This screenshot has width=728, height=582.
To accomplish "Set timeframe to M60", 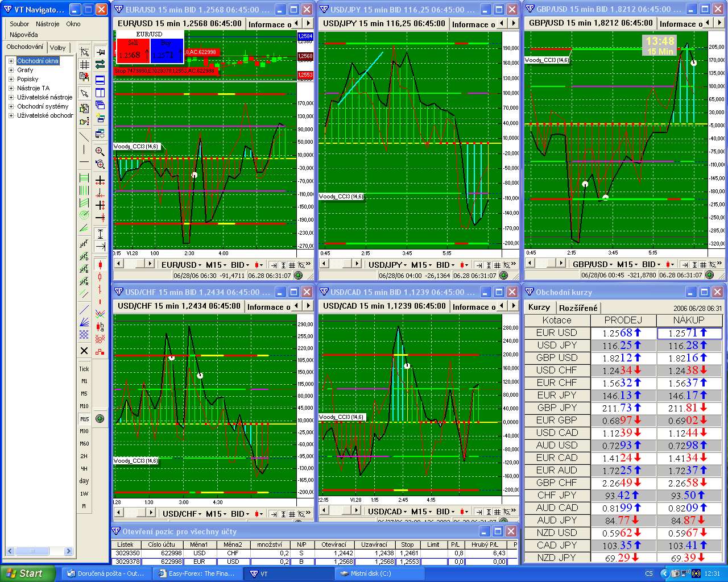I will (84, 444).
